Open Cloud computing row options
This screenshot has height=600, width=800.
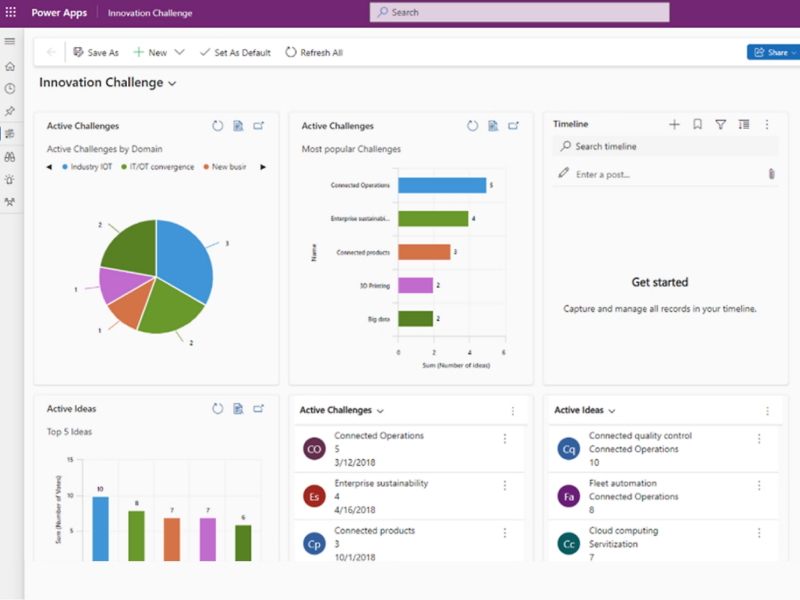[x=759, y=533]
